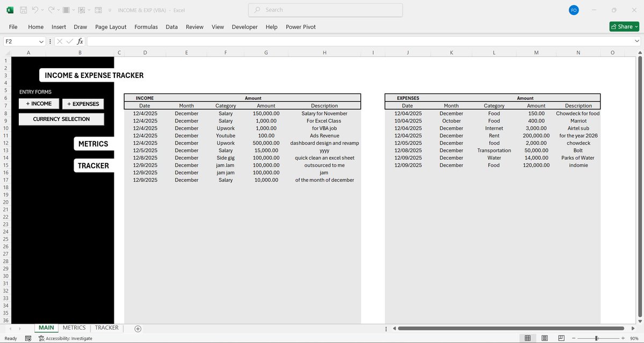Image resolution: width=644 pixels, height=343 pixels.
Task: Click the Search box in title bar
Action: point(325,10)
